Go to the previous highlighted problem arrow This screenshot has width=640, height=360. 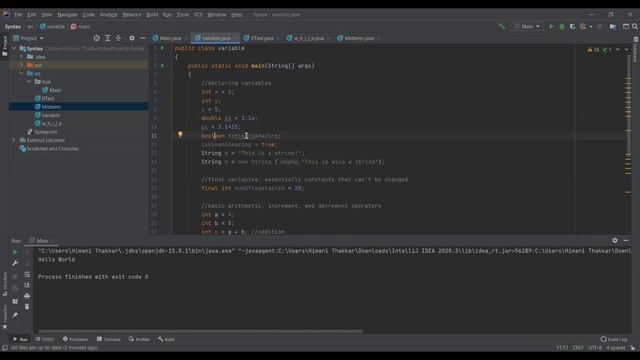tap(618, 49)
